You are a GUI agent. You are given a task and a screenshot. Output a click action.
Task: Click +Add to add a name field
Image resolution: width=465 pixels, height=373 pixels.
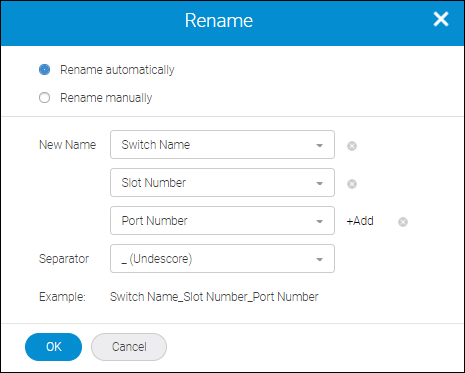point(360,221)
